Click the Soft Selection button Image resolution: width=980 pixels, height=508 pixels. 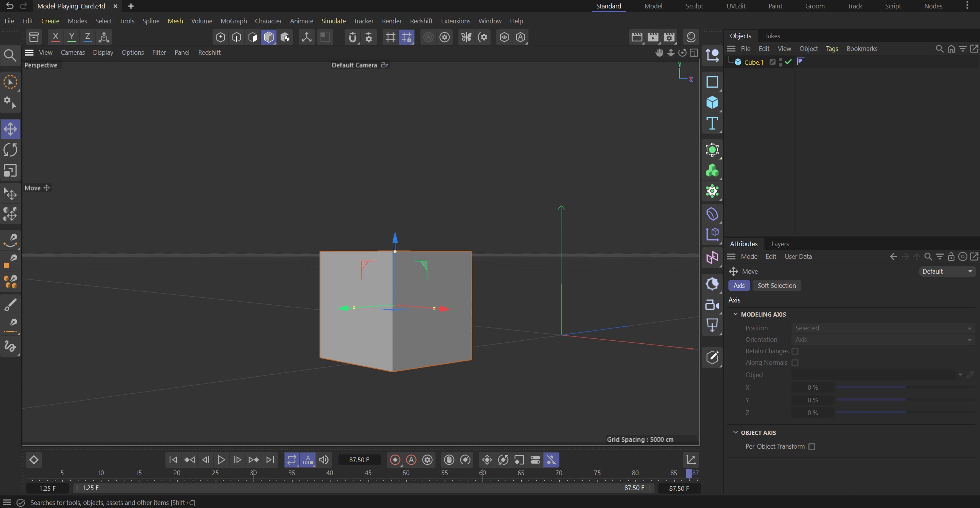(776, 285)
